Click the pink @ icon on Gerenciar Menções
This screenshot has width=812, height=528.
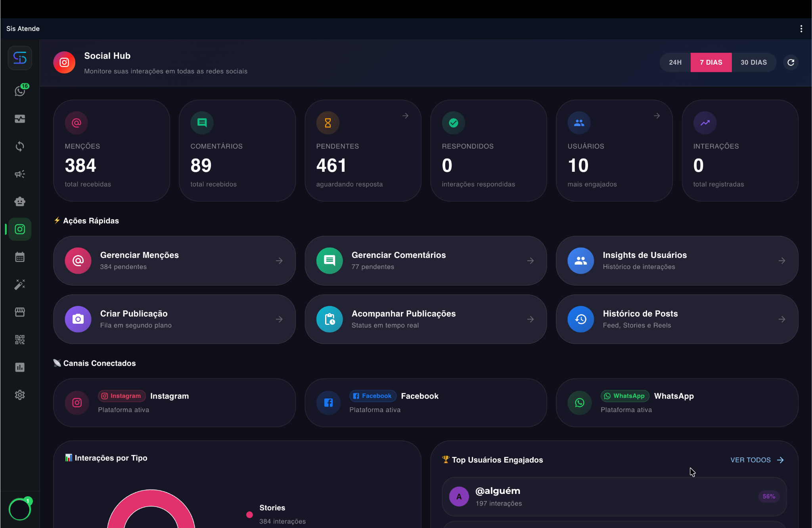[x=78, y=261]
